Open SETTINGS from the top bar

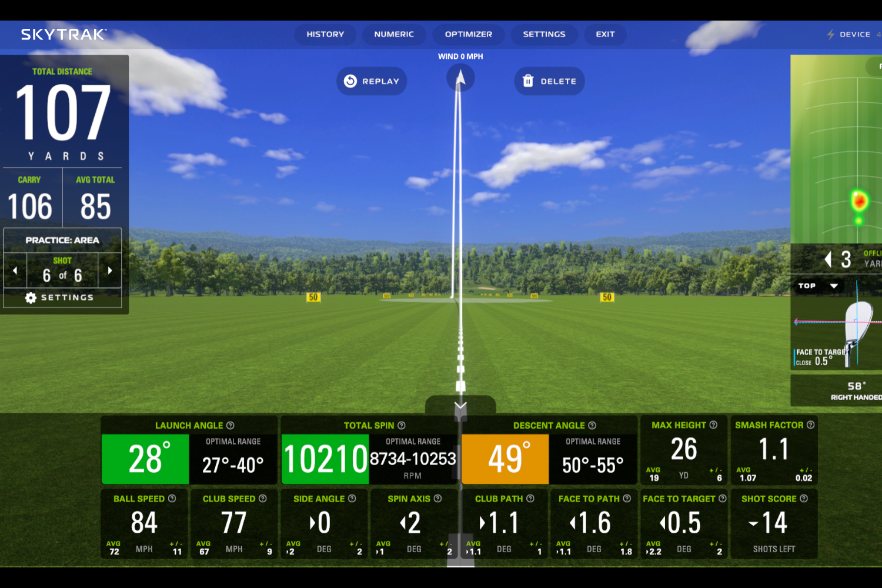[544, 34]
